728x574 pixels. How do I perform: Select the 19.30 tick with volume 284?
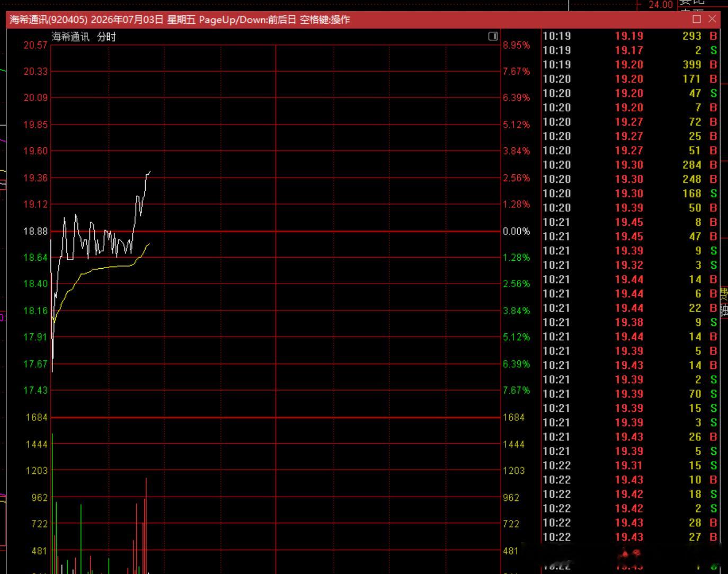coord(630,165)
